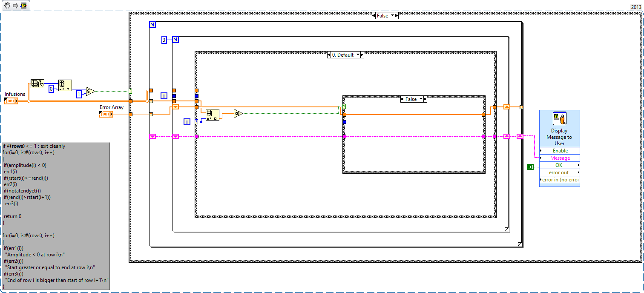Click Infusions auto-index input tunnel on outer loop
The width and height of the screenshot is (644, 293).
(x=151, y=101)
